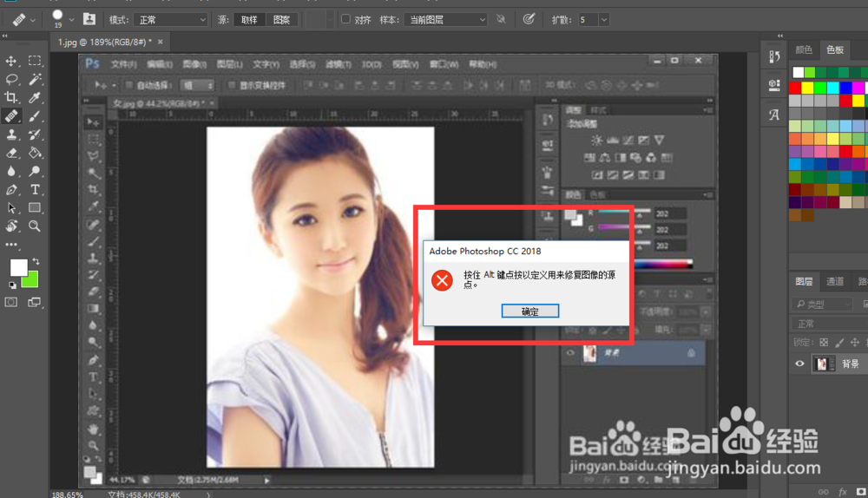Image resolution: width=868 pixels, height=498 pixels.
Task: Open the 模式 blend mode dropdown
Action: tap(170, 20)
